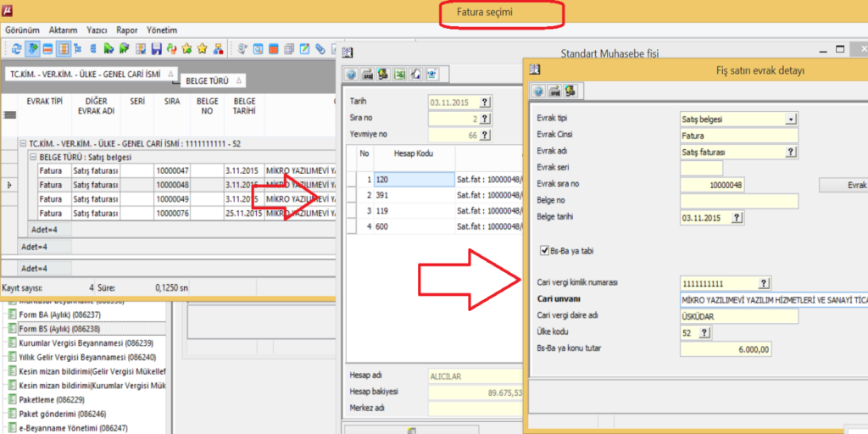The width and height of the screenshot is (868, 434).
Task: Select Form BS (Aylık) in the tree list
Action: coord(59,328)
